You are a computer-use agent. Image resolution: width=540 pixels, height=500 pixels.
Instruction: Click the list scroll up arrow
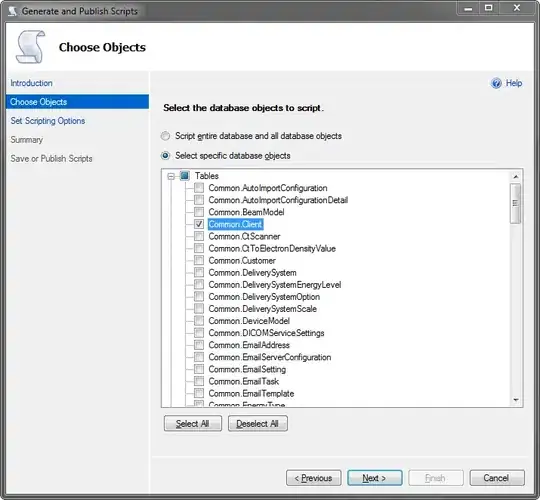(x=516, y=177)
